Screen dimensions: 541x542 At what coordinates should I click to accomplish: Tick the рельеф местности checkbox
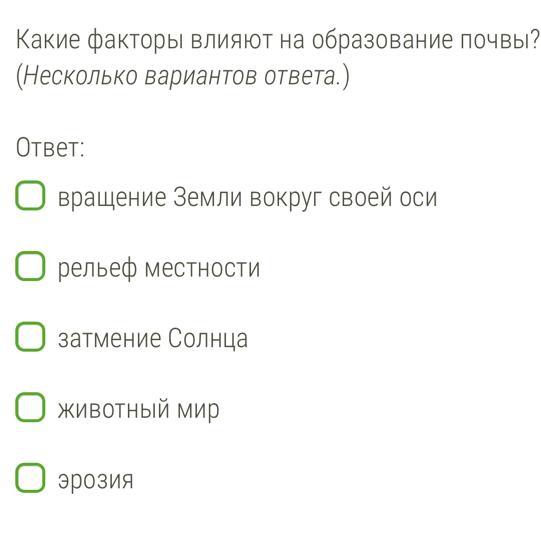coord(30,266)
